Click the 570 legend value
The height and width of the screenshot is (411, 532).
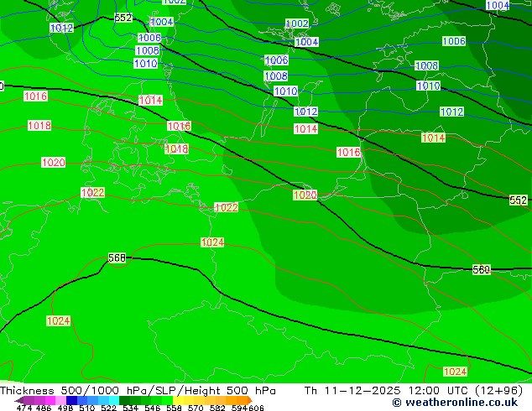pyautogui.click(x=196, y=408)
